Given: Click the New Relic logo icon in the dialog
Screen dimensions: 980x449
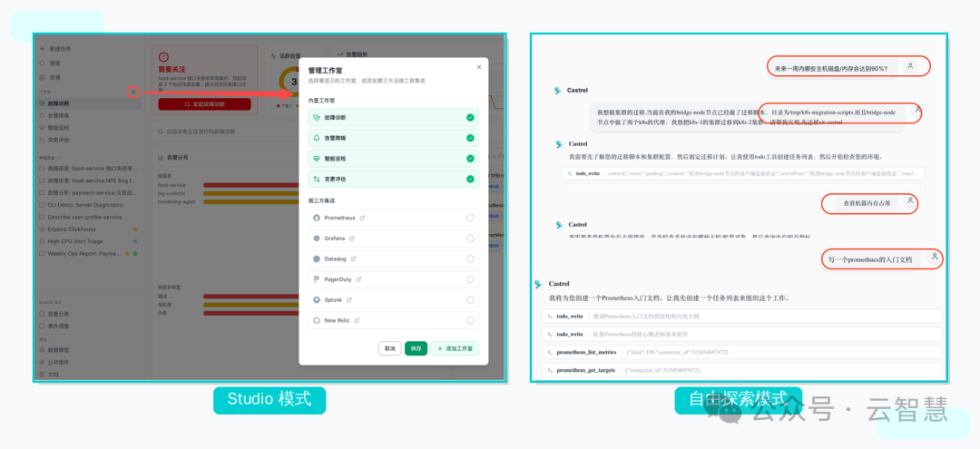Looking at the screenshot, I should (317, 320).
